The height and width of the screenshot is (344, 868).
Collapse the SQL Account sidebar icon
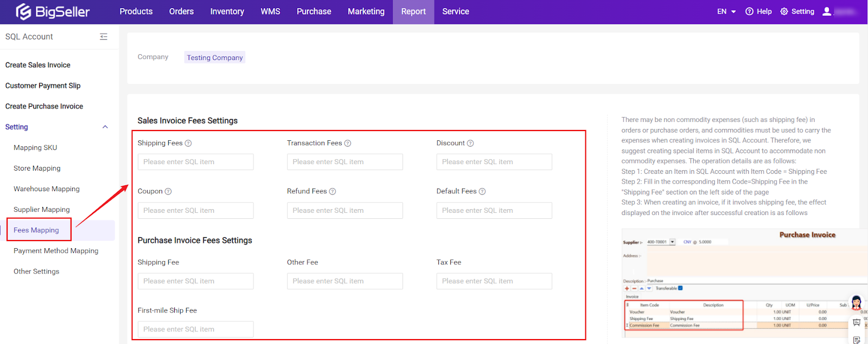click(x=104, y=36)
